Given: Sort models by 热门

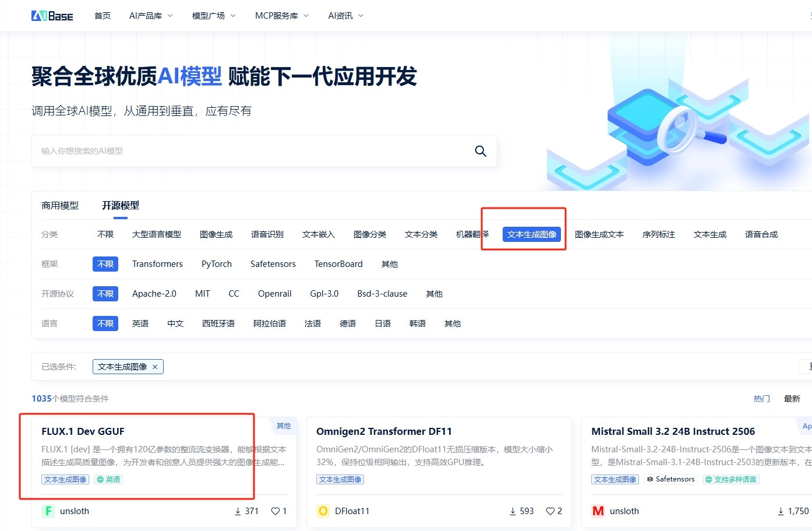Looking at the screenshot, I should point(762,399).
